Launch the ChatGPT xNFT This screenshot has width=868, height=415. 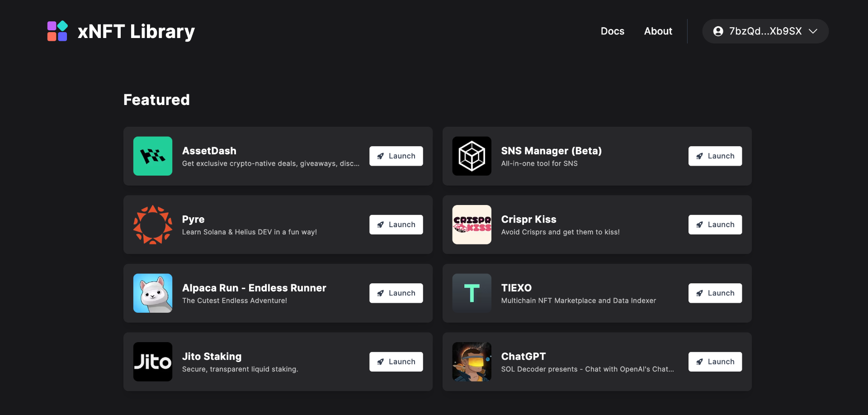point(715,362)
